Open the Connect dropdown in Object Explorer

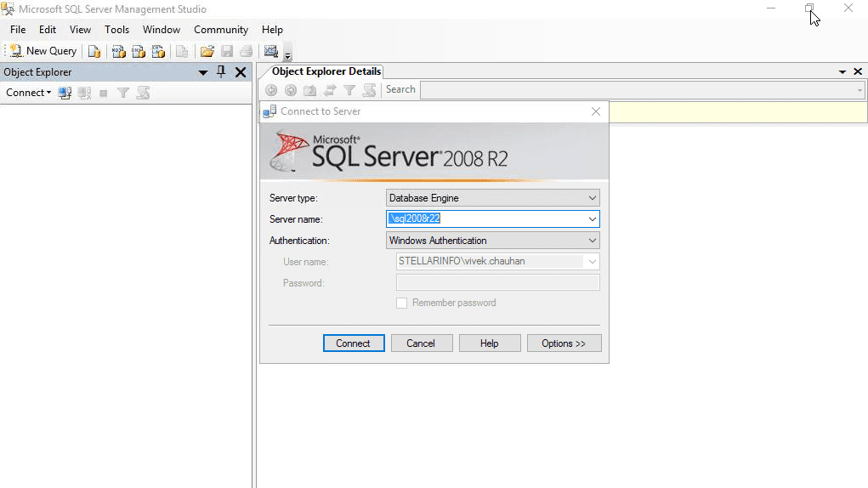(29, 93)
